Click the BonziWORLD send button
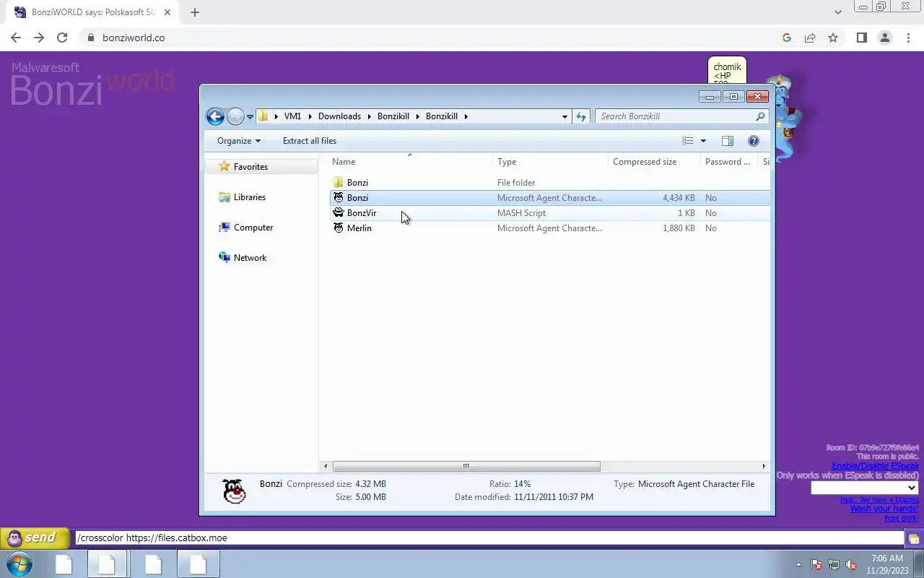 point(35,538)
